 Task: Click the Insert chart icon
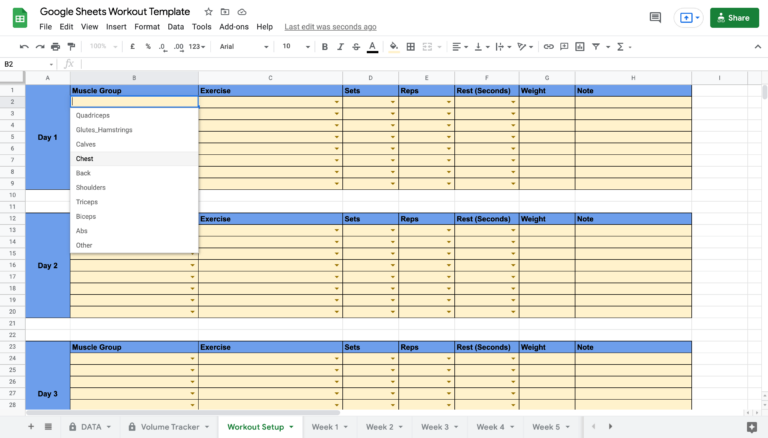pyautogui.click(x=580, y=47)
